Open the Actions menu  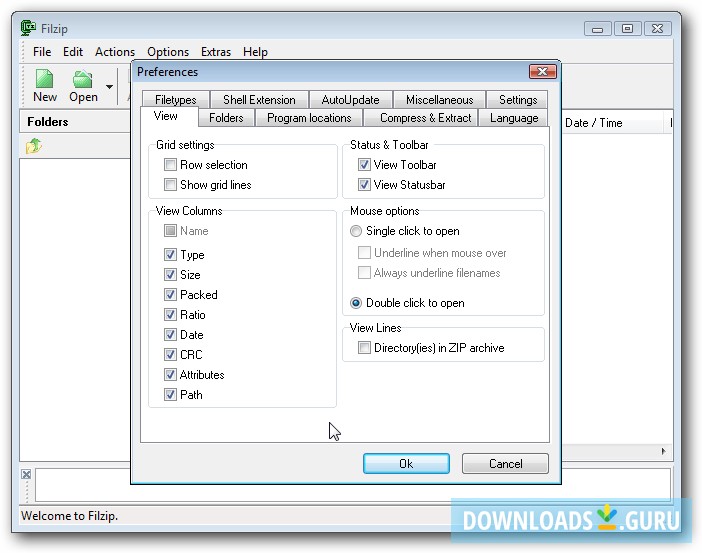tap(115, 52)
